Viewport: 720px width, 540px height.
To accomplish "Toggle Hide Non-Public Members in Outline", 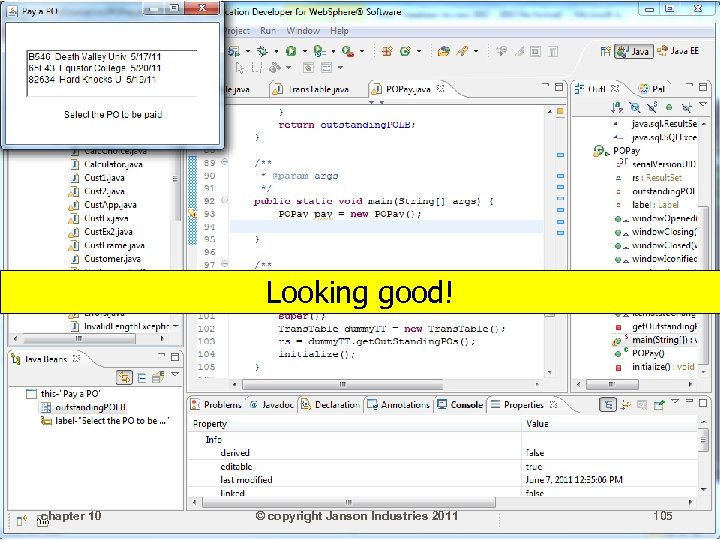I will [669, 107].
